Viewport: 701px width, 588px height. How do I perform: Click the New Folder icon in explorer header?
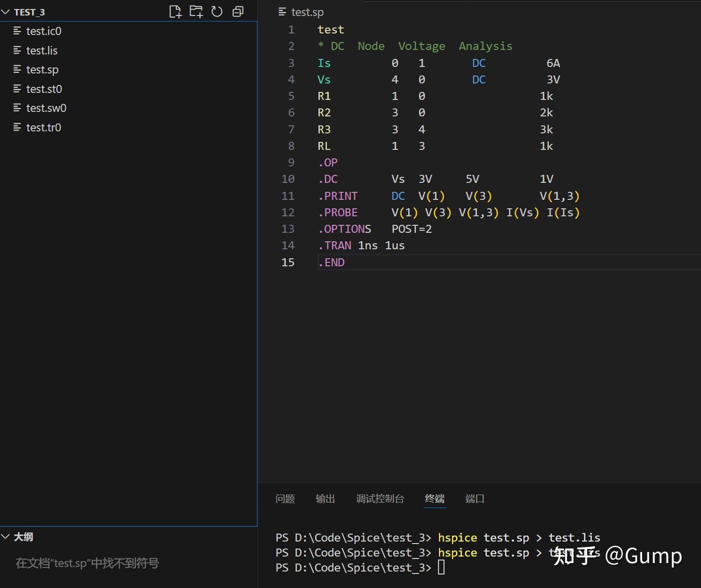pos(196,11)
